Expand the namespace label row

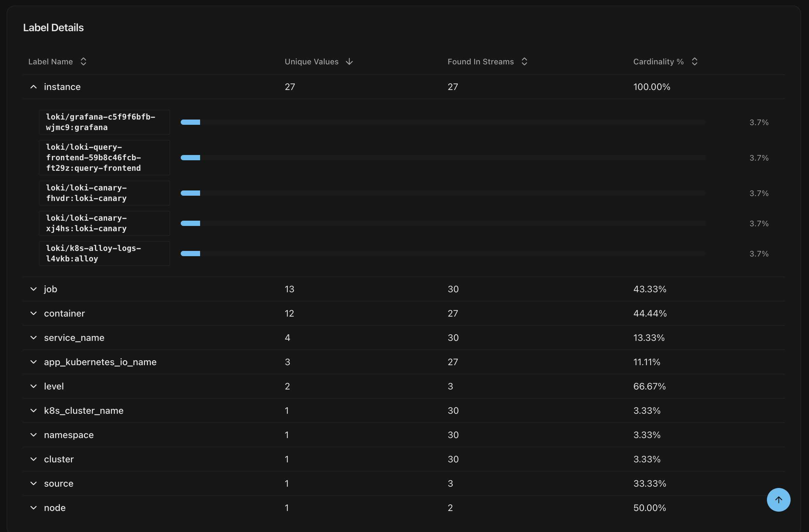[33, 435]
